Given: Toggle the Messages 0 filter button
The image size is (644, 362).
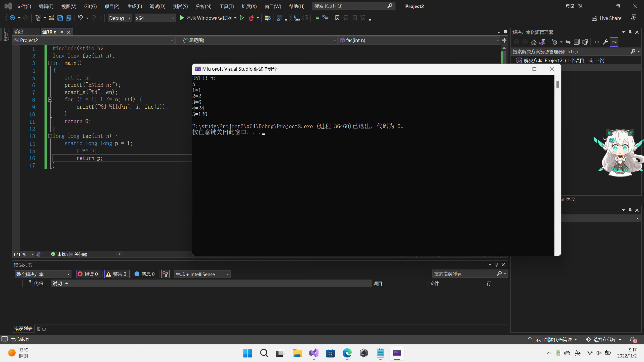Looking at the screenshot, I should [145, 274].
